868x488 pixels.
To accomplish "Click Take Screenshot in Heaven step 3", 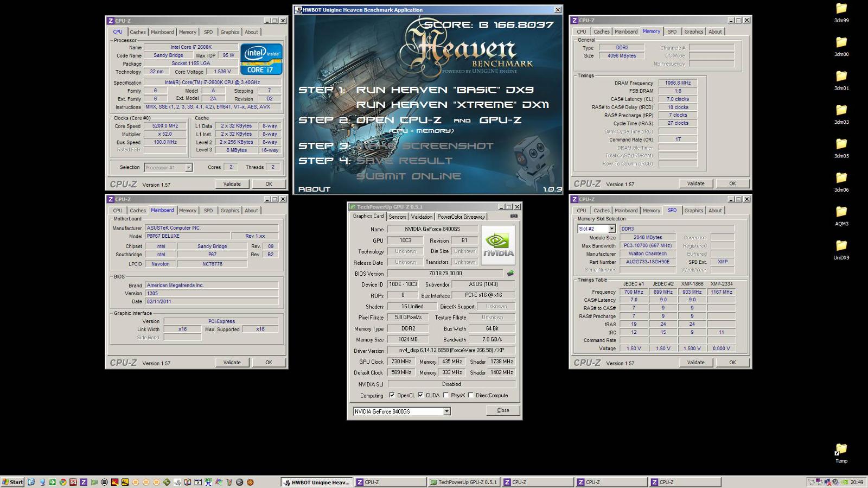I will pyautogui.click(x=425, y=146).
